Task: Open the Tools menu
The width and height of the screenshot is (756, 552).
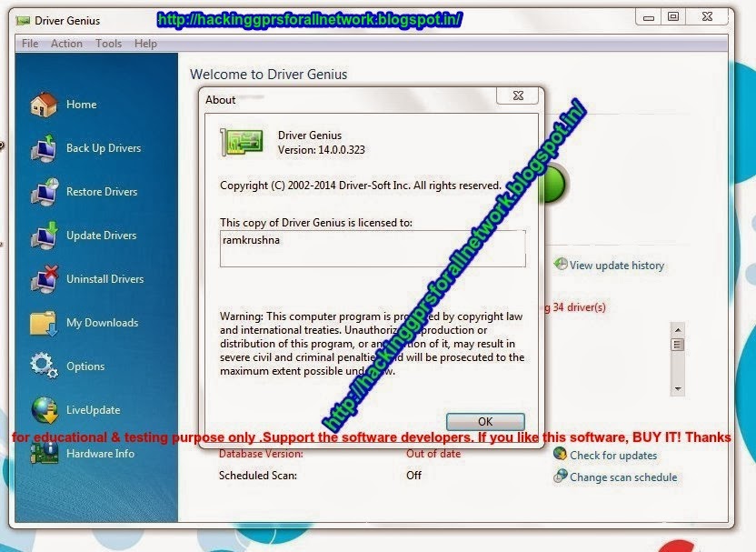Action: point(108,44)
